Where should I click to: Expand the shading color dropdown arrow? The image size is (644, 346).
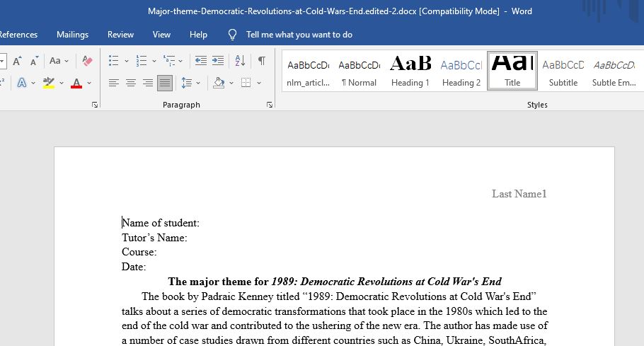(231, 83)
